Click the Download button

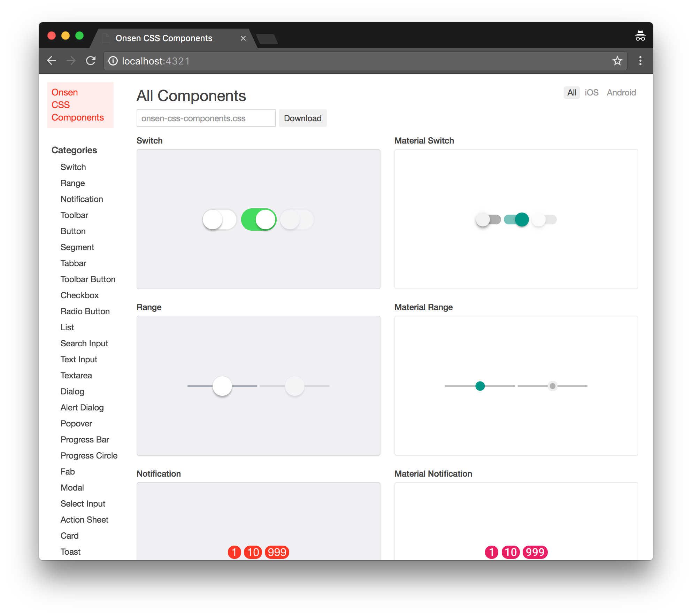pos(303,118)
